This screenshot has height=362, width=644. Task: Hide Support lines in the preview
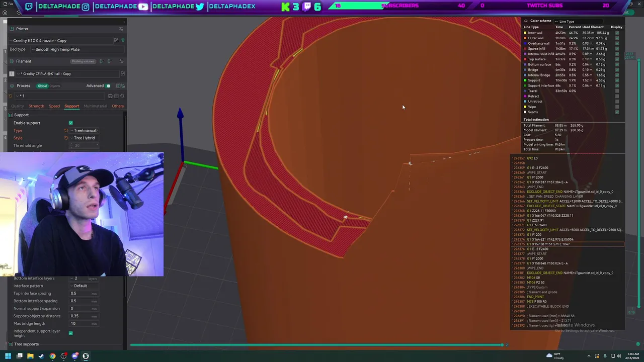617,80
